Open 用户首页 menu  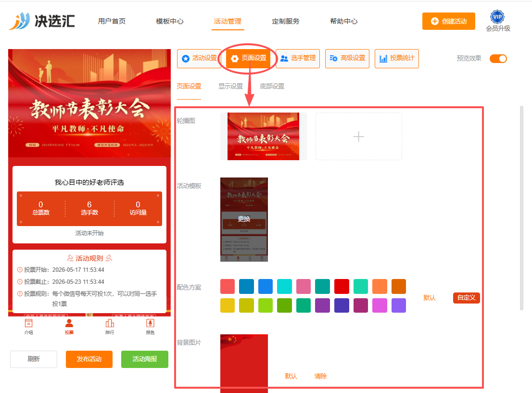point(112,21)
